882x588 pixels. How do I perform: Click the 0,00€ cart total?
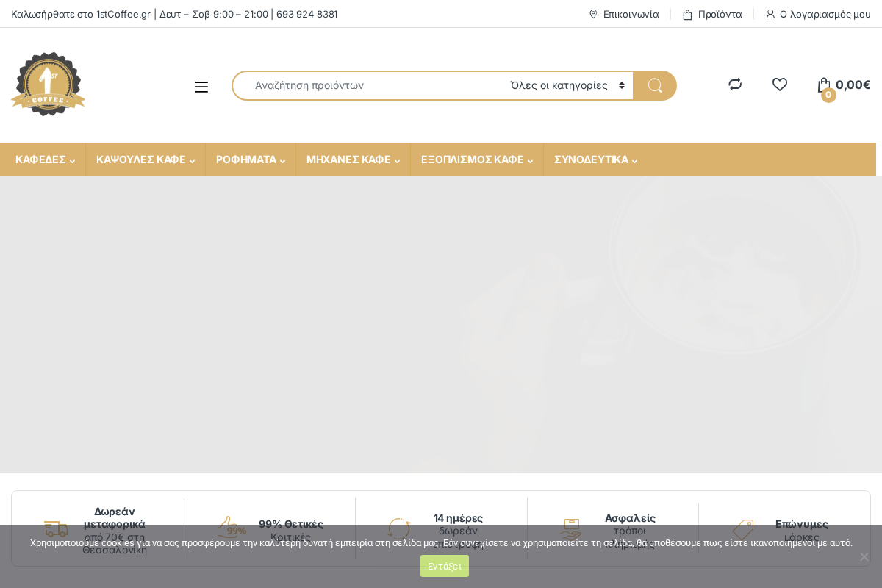pos(853,85)
